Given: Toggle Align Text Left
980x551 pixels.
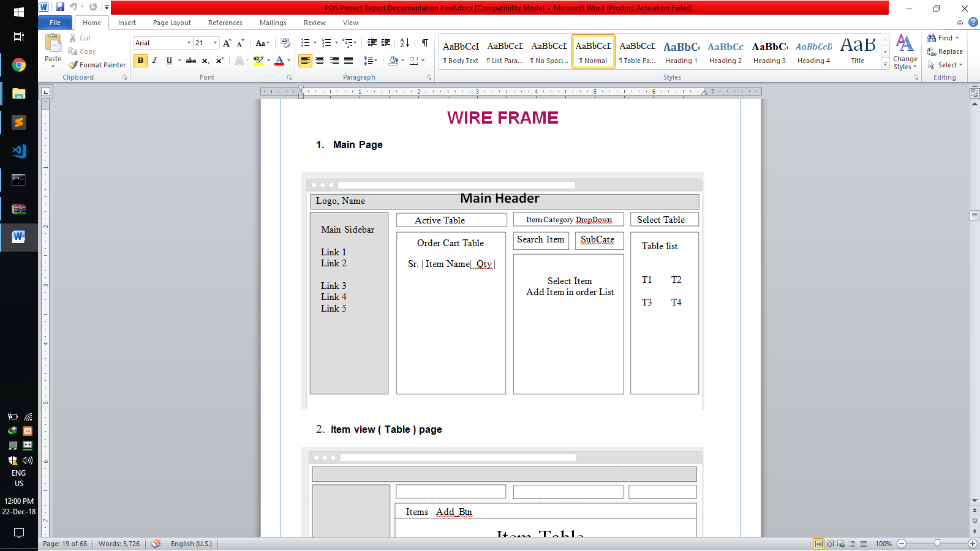Looking at the screenshot, I should point(305,61).
